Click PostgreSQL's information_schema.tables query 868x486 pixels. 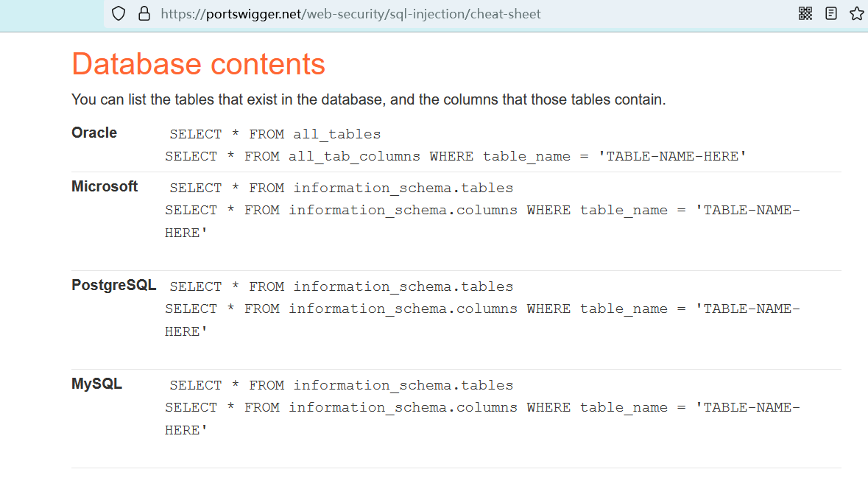point(341,286)
